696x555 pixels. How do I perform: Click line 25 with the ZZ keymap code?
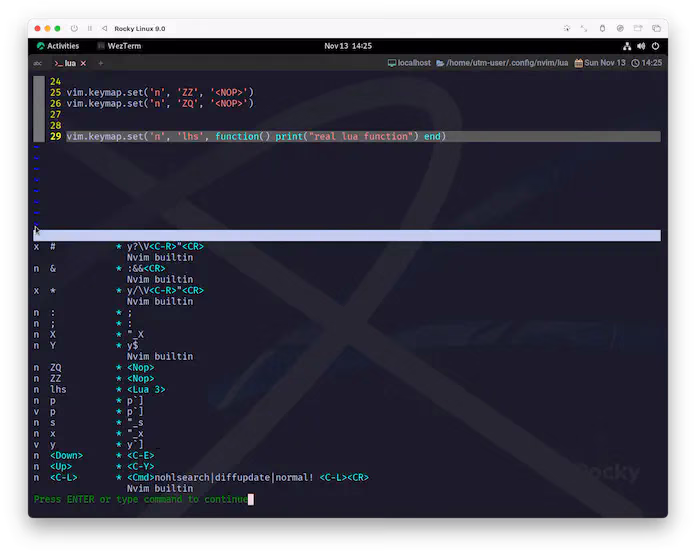[160, 92]
